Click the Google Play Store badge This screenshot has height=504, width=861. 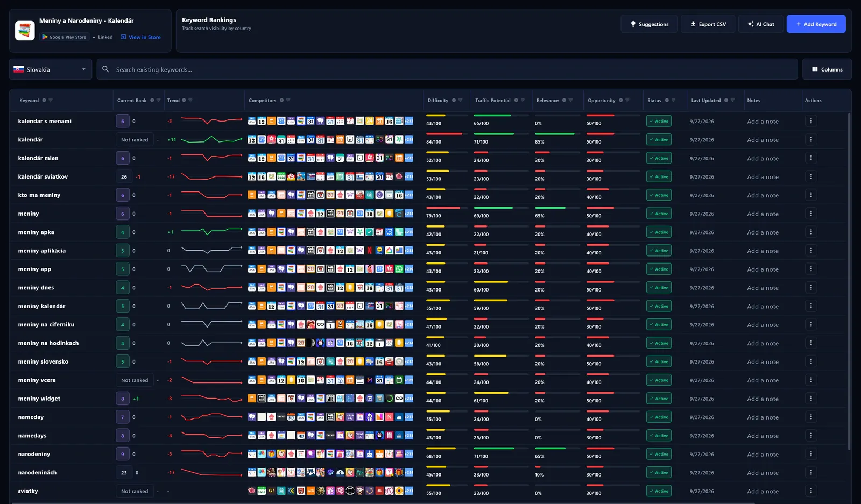(64, 37)
